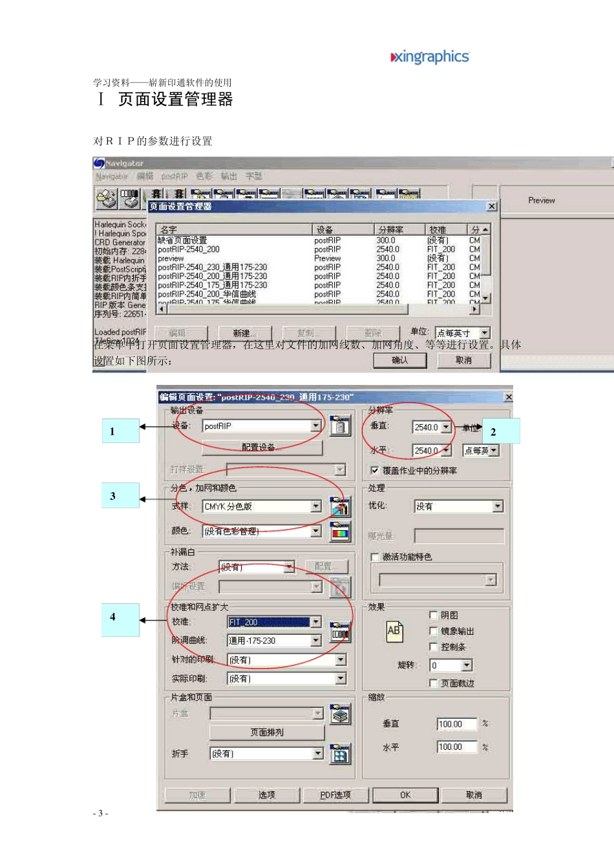Open the 垂直 resolution dropdown
Screen dimensions: 614x868
(x=446, y=427)
